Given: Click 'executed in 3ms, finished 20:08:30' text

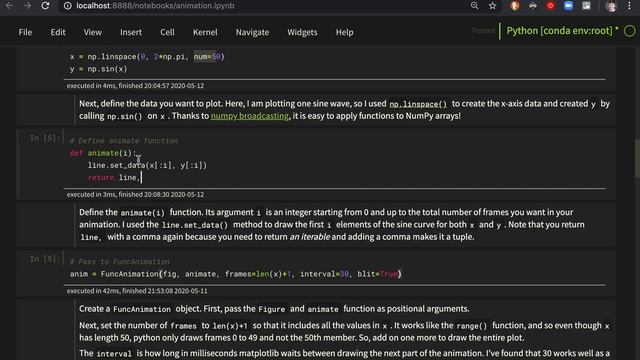Looking at the screenshot, I should (x=135, y=194).
